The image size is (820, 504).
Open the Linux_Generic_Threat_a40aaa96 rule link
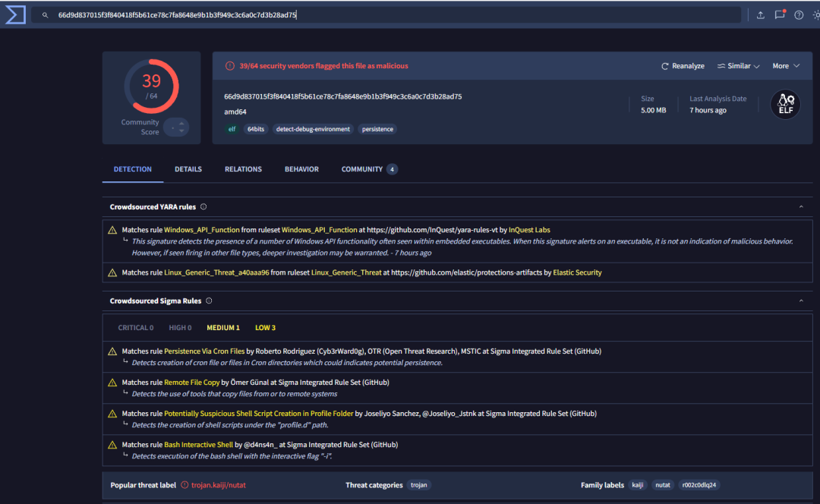pyautogui.click(x=216, y=273)
